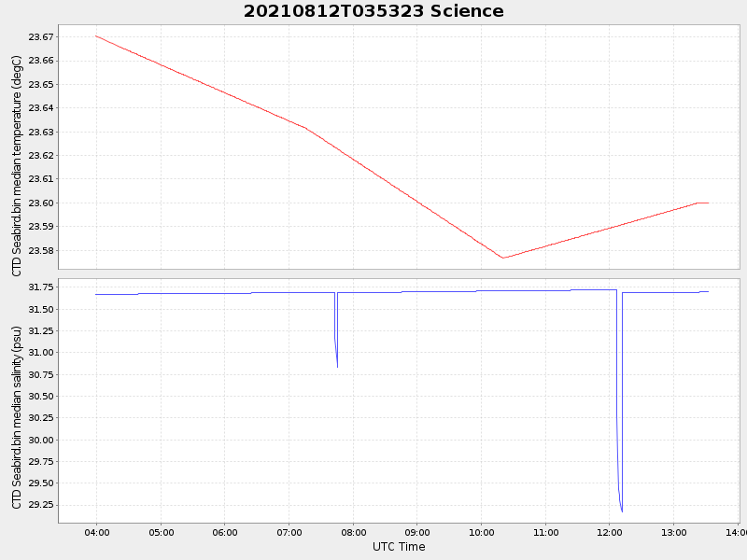Click the 30.50 salinity tick label

pyautogui.click(x=41, y=396)
